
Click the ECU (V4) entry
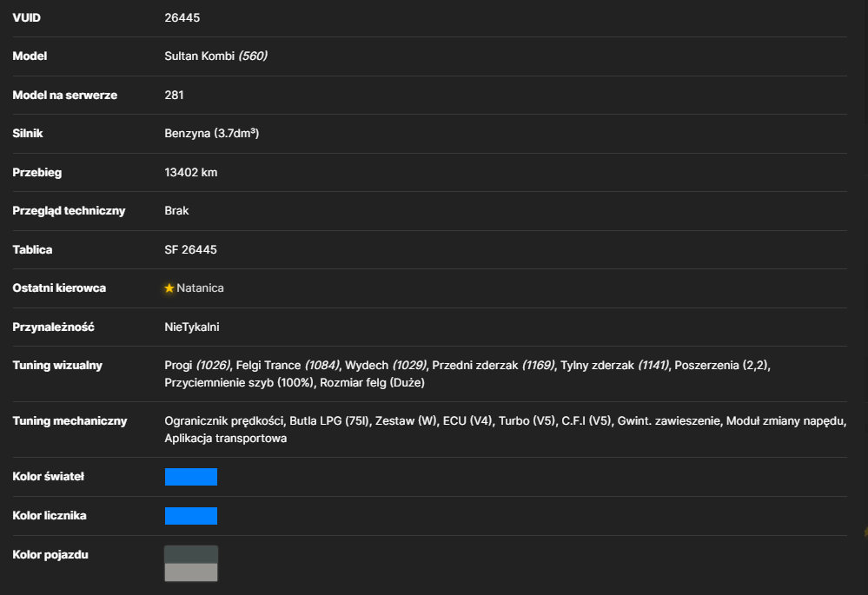point(467,421)
